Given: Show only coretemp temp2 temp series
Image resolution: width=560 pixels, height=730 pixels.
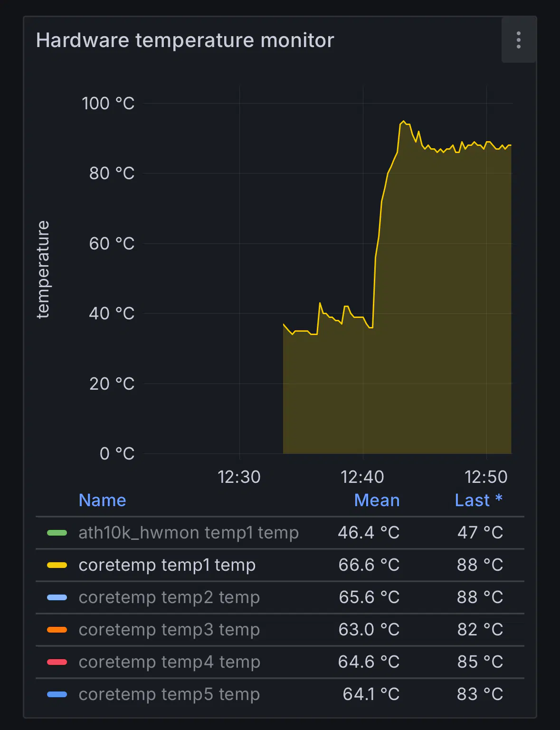Looking at the screenshot, I should point(169,597).
